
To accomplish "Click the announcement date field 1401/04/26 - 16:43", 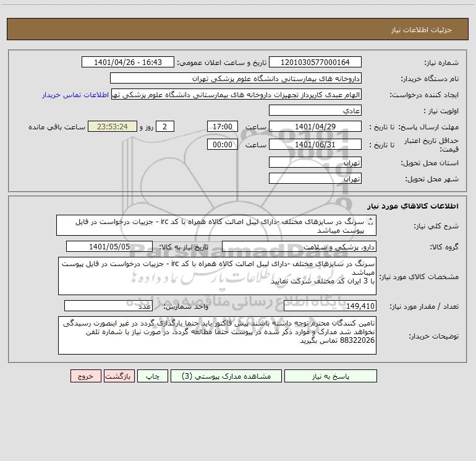I will [x=128, y=62].
